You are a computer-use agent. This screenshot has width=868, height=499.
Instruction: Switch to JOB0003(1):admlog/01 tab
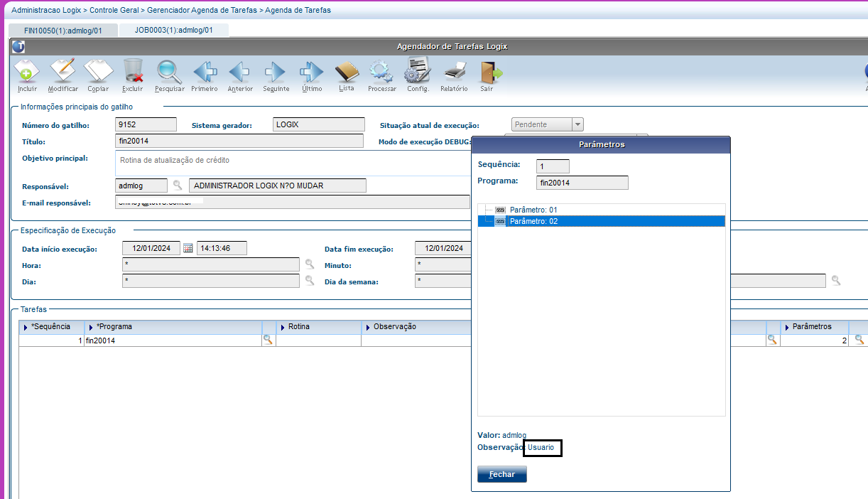pos(173,30)
